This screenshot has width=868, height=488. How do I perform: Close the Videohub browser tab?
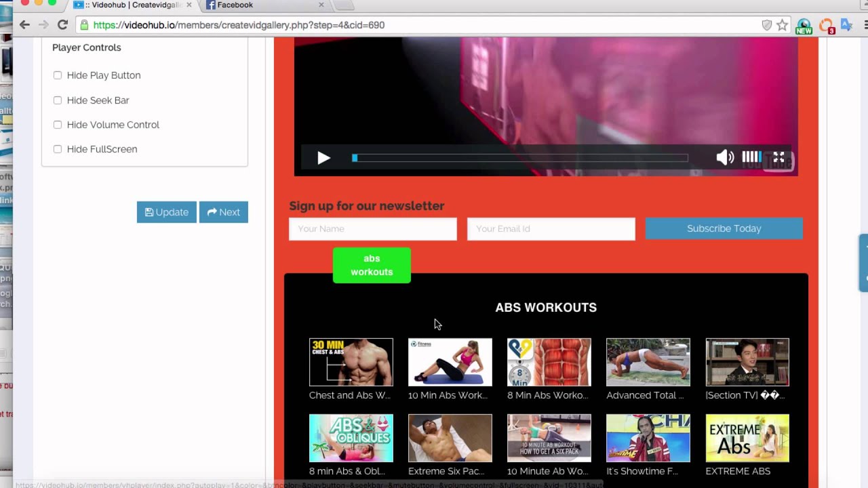[189, 5]
